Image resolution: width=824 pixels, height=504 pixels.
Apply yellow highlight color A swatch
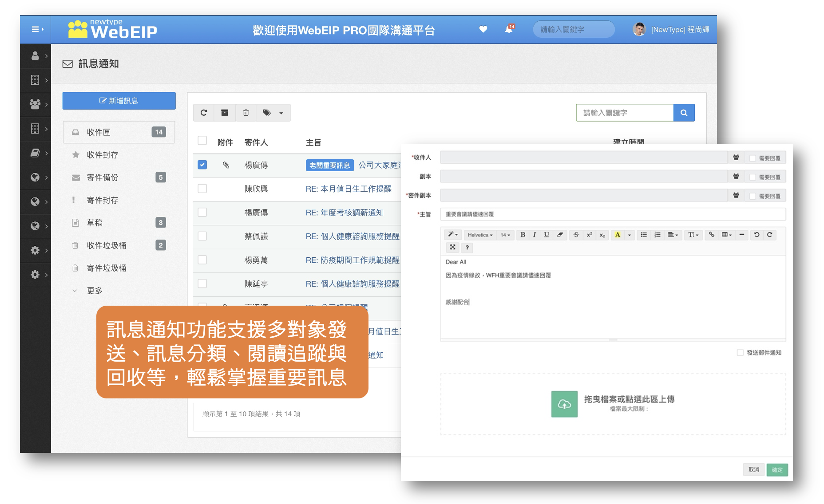[618, 235]
